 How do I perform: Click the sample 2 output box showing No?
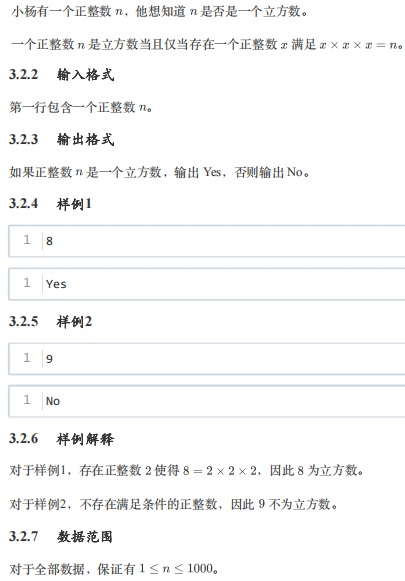click(x=207, y=401)
